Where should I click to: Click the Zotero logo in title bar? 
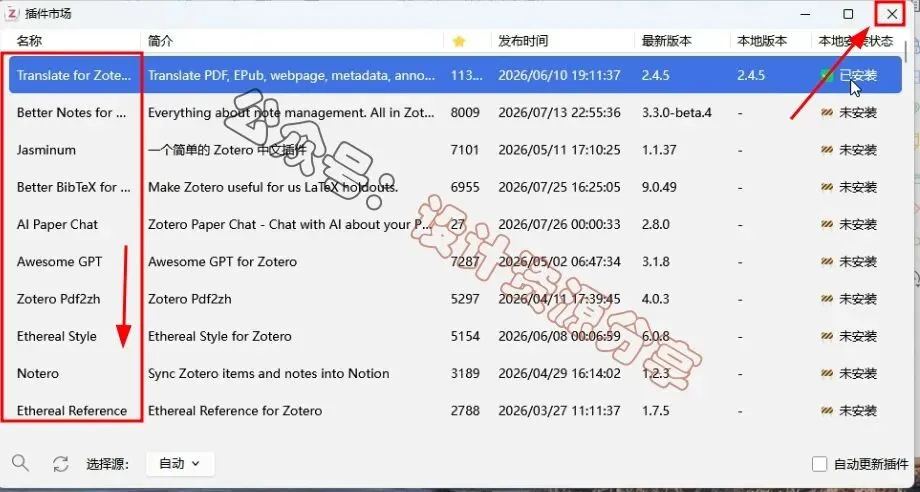point(12,13)
